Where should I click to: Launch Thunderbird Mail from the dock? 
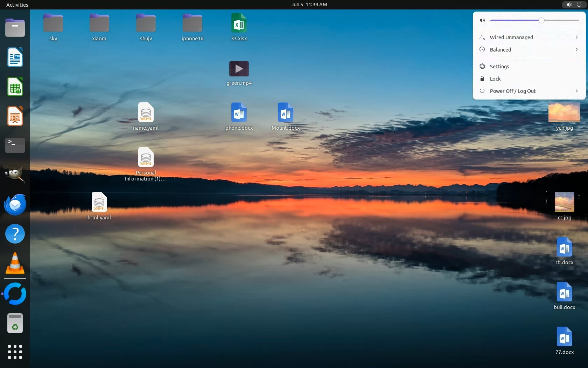coord(15,204)
